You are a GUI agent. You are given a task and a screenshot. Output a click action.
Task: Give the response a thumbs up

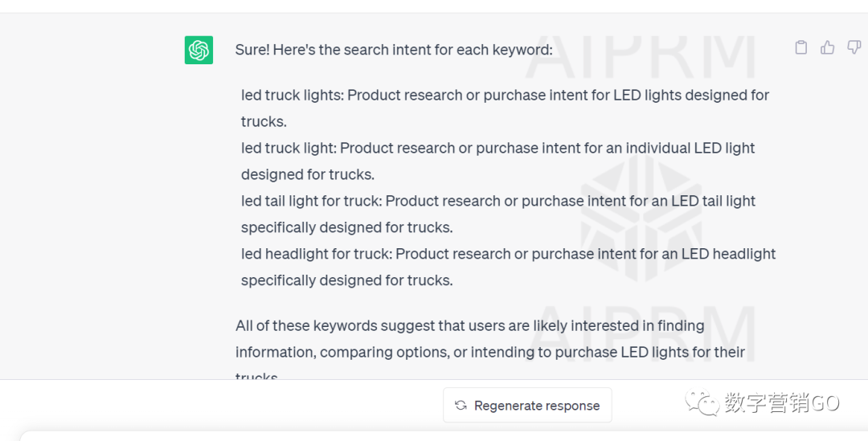828,47
